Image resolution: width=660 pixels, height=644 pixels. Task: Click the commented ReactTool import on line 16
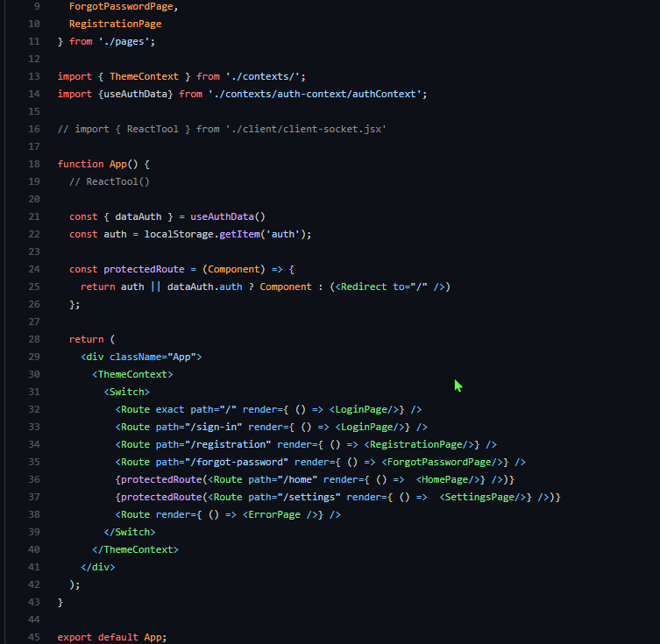point(222,129)
